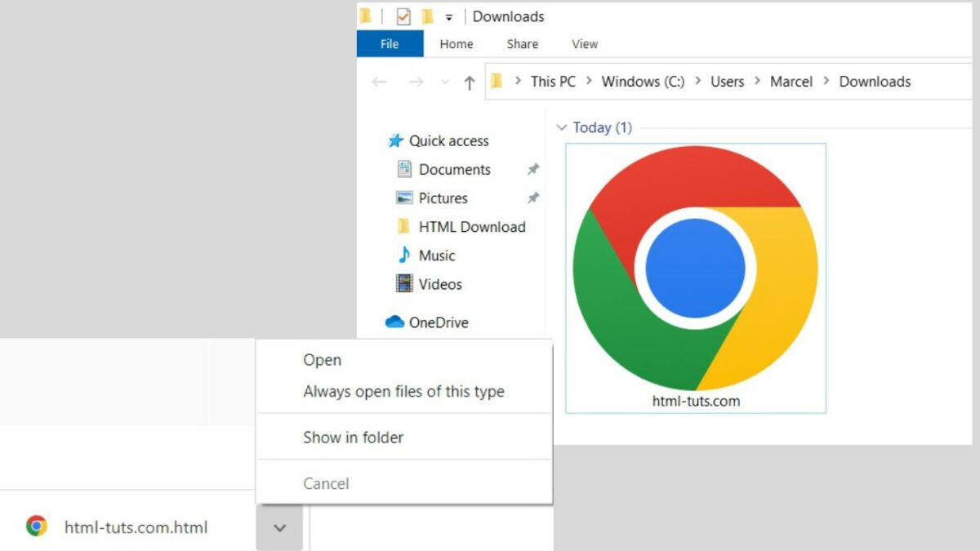The height and width of the screenshot is (551, 980).
Task: Select Quick access in the navigation pane
Action: tap(448, 140)
